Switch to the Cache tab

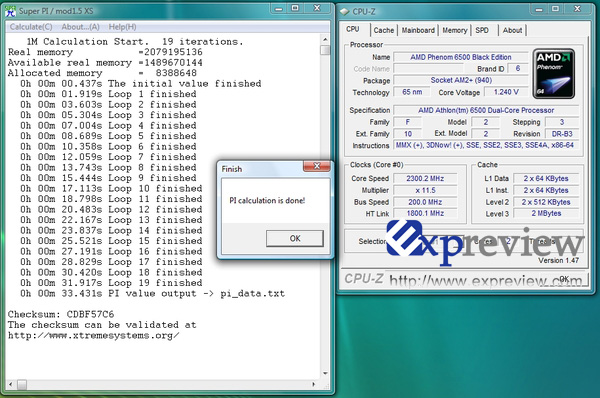(384, 30)
